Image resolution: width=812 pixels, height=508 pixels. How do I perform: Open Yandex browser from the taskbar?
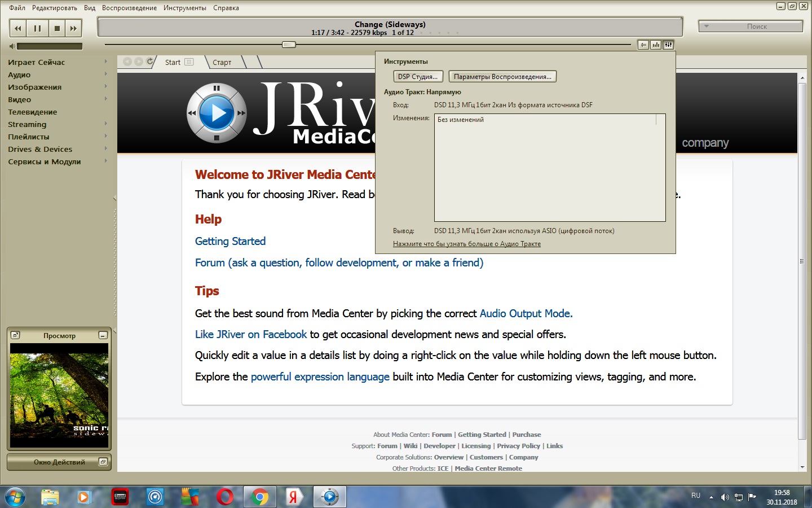[x=294, y=497]
